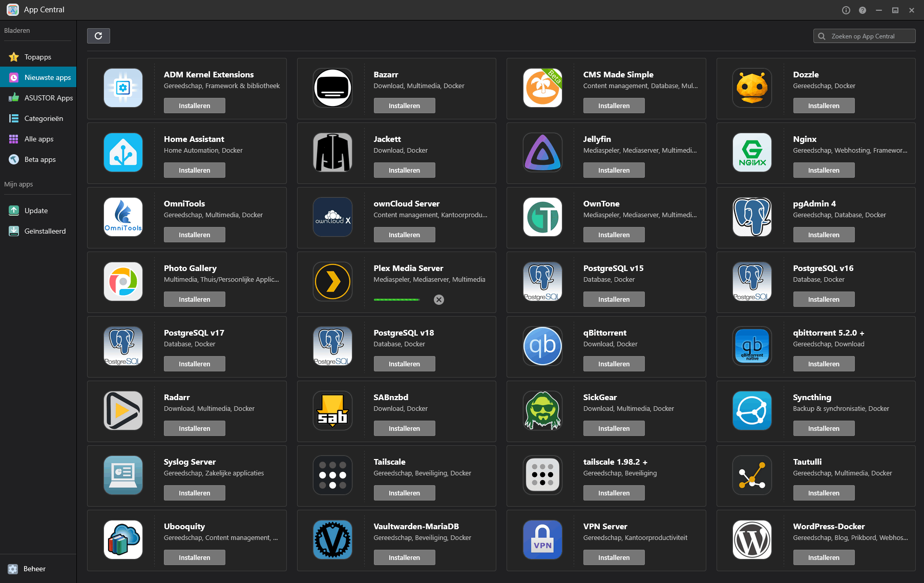Click Installeren for PostgreSQL v16
Screen dimensions: 924x583
(824, 299)
